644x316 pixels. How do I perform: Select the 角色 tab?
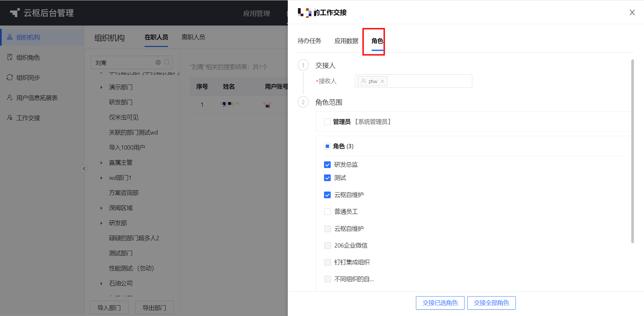coord(377,41)
